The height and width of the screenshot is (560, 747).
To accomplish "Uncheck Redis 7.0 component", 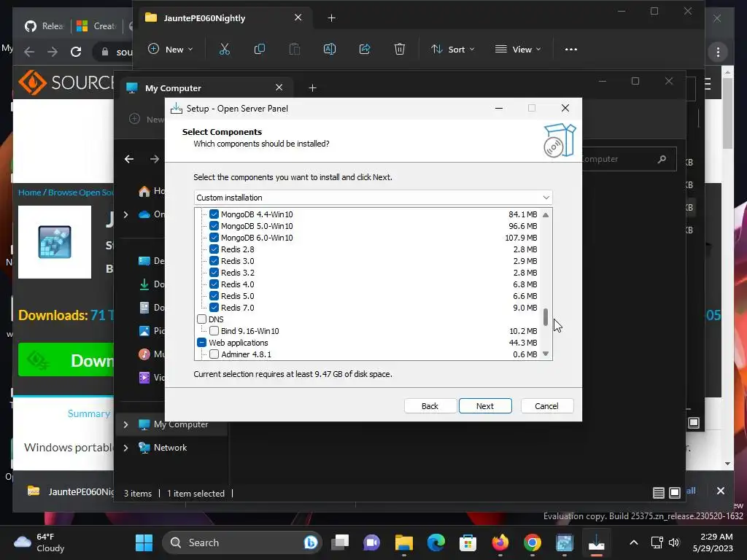I will click(214, 308).
